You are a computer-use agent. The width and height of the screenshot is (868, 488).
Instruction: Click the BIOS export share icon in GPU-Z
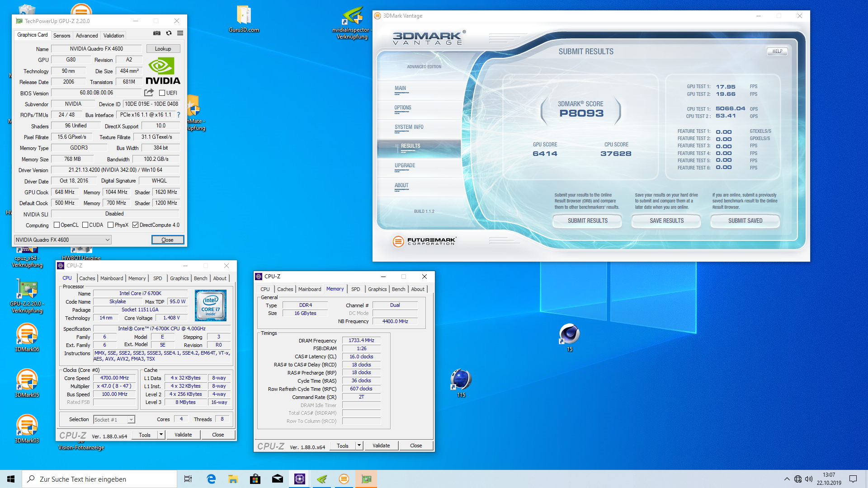(149, 93)
